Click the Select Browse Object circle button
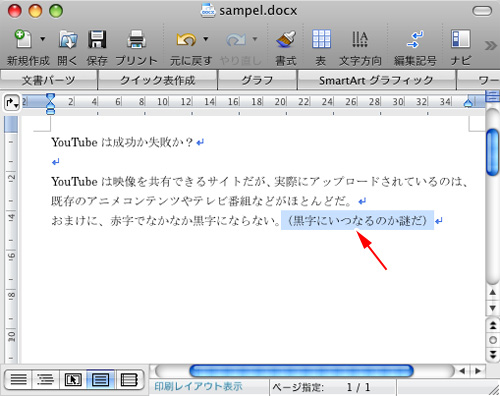The height and width of the screenshot is (396, 500). point(493,340)
